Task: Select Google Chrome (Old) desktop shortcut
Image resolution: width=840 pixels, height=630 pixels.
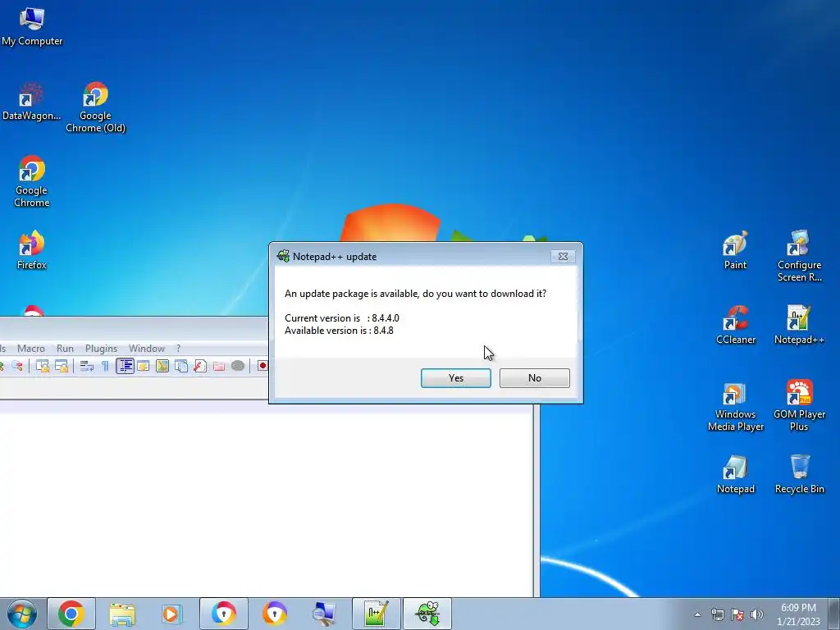Action: (95, 107)
